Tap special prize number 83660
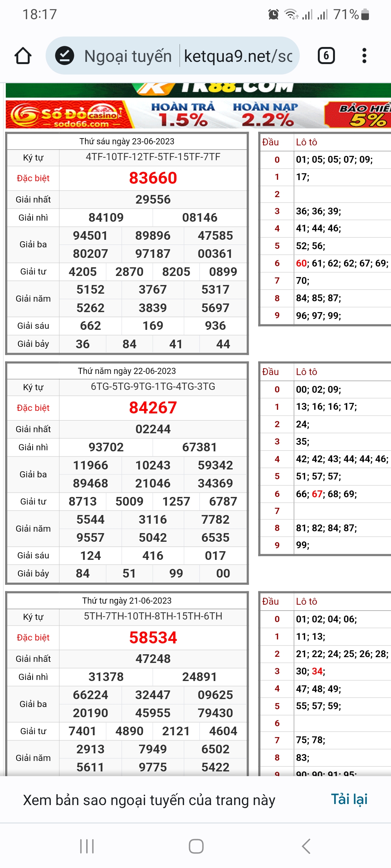The width and height of the screenshot is (391, 868). pos(153,178)
